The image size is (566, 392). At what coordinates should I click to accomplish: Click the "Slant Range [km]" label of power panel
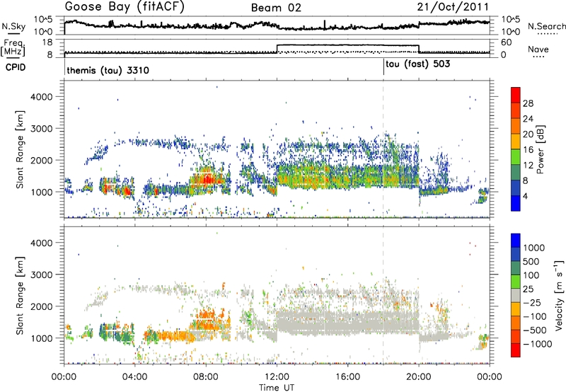click(21, 149)
